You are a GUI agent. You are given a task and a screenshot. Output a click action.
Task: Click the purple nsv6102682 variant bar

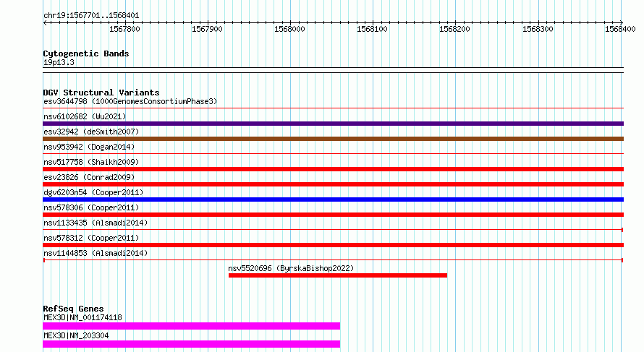tap(333, 124)
